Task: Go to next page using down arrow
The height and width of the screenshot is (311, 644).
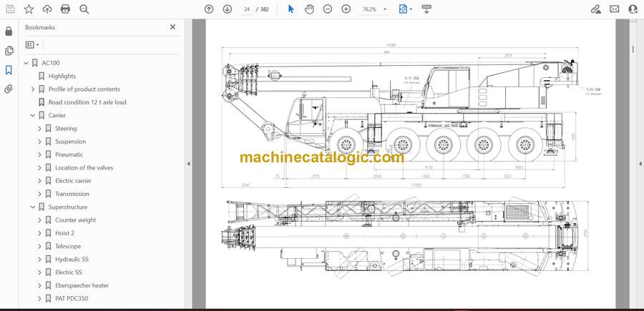Action: (x=228, y=9)
